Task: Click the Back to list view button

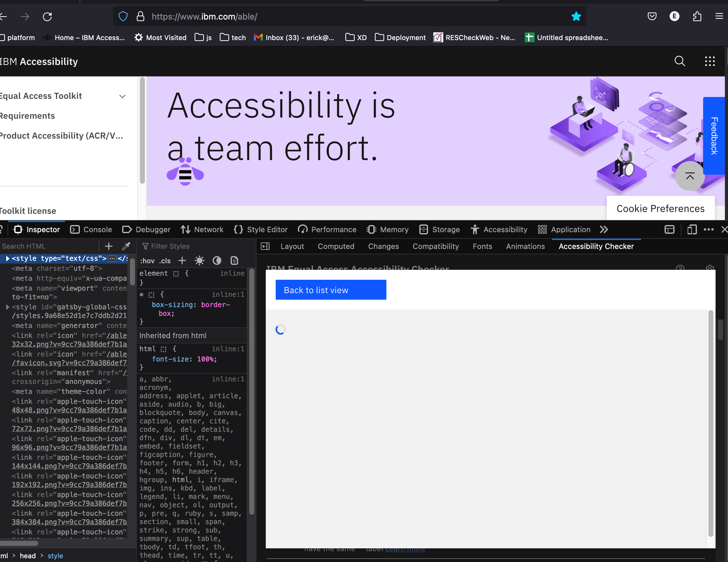Action: pyautogui.click(x=331, y=290)
